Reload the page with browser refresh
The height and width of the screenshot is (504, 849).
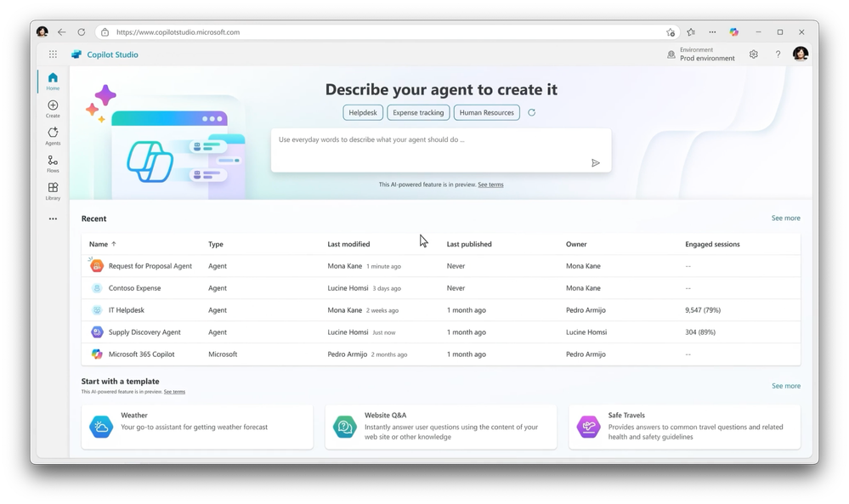point(82,32)
